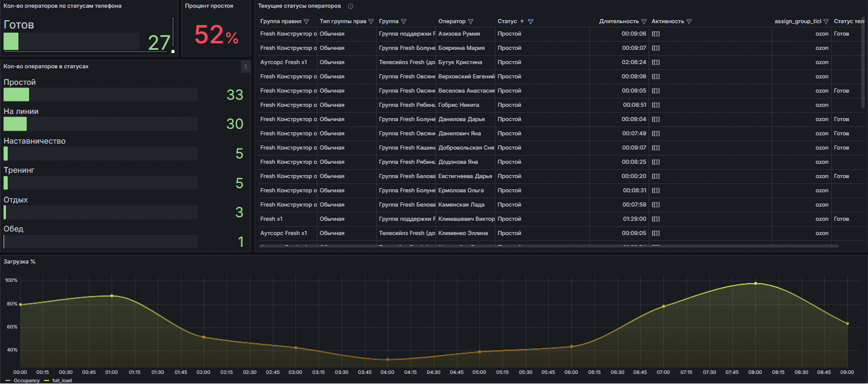Open filter for Тип группы прав column
Screen dimensions: 868x384
click(x=371, y=21)
